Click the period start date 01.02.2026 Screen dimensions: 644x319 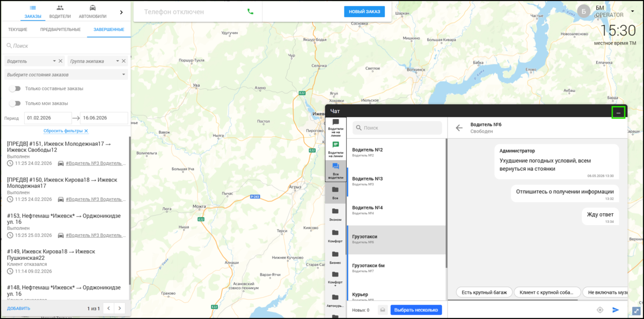point(48,118)
